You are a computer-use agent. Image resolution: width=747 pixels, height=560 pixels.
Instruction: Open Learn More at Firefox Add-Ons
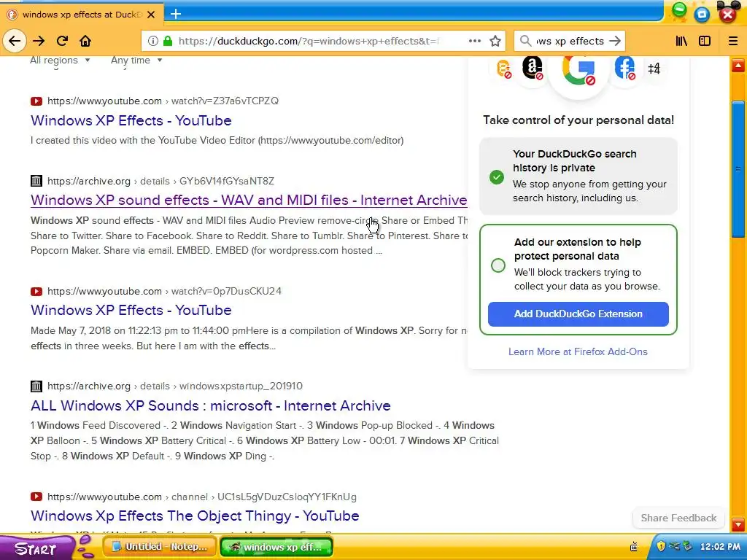point(578,352)
